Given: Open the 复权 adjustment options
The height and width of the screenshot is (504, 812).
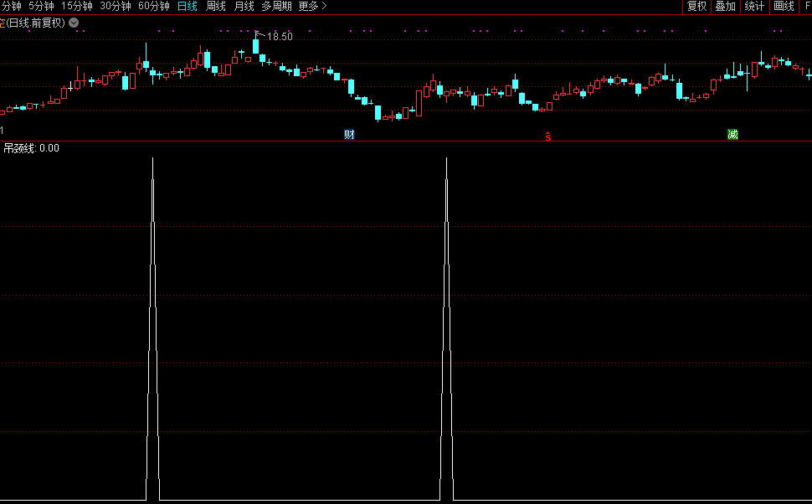Looking at the screenshot, I should [696, 7].
